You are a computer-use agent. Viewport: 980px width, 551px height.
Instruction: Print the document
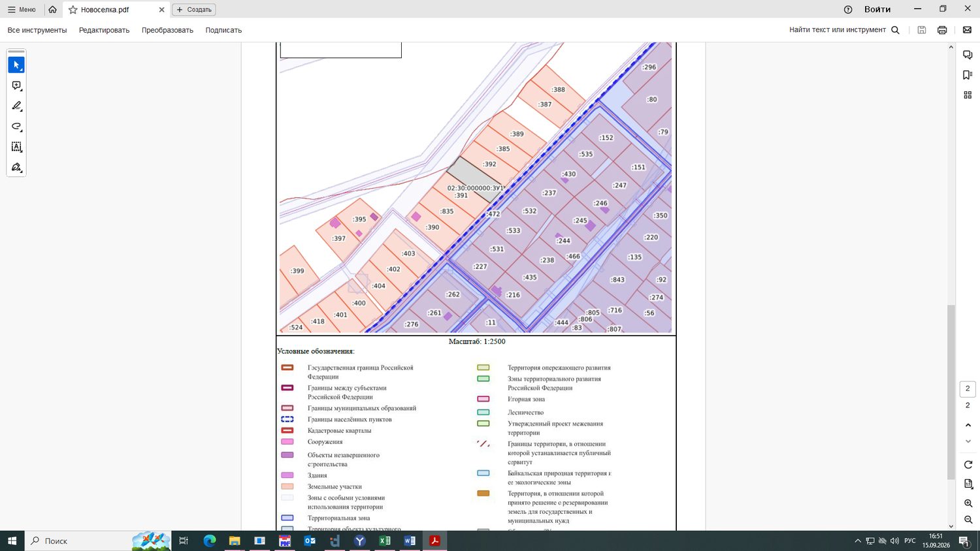pyautogui.click(x=942, y=30)
